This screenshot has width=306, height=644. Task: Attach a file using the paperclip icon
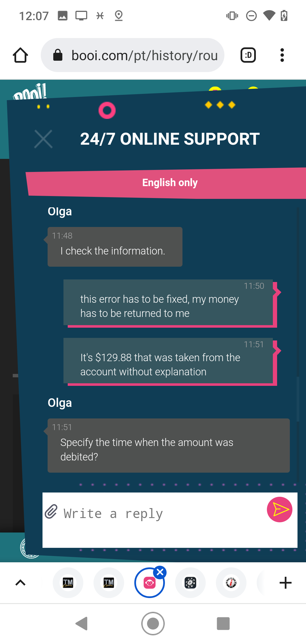(x=51, y=512)
